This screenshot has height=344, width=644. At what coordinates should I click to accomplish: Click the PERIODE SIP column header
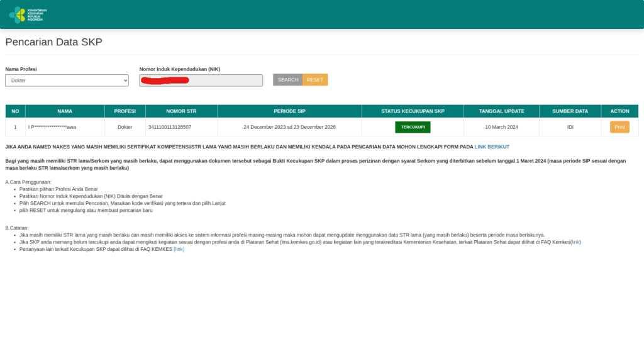point(289,111)
